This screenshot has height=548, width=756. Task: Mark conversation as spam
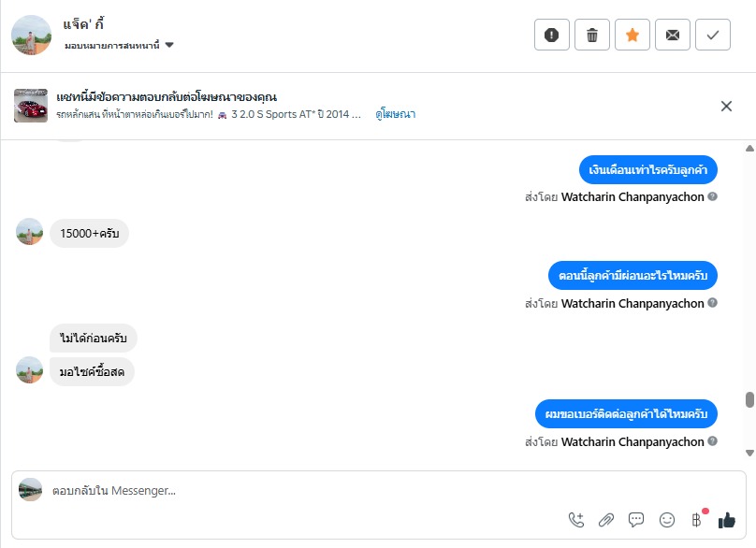552,35
